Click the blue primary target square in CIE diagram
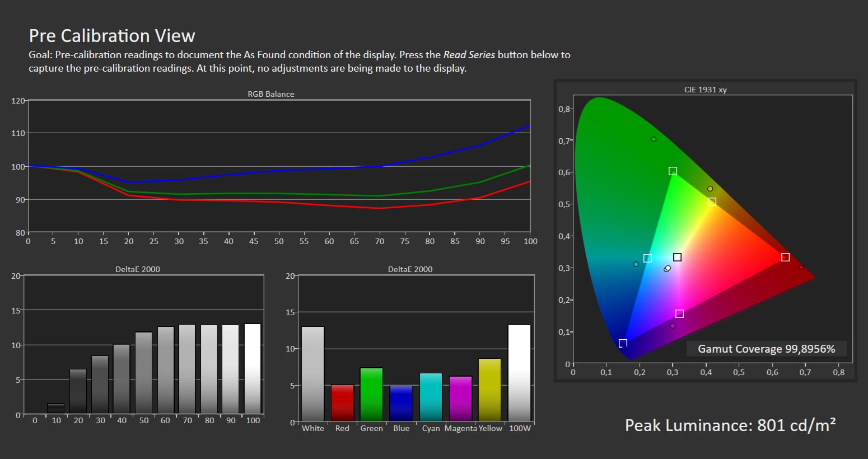This screenshot has width=868, height=459. 623,343
